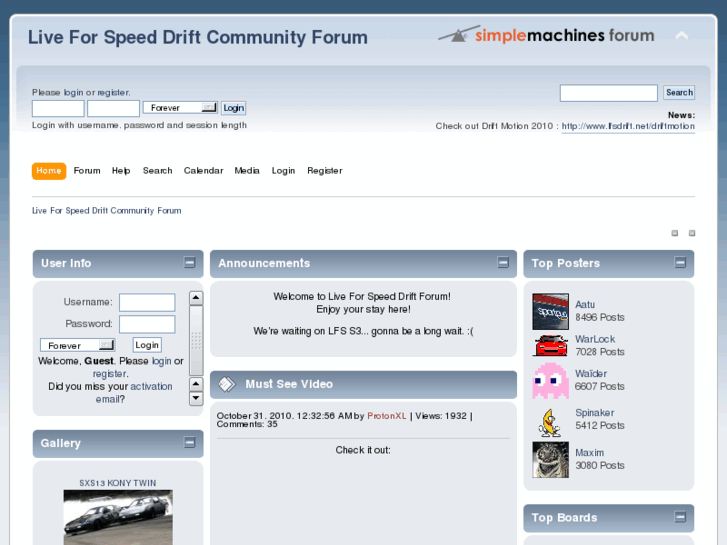Open the Forum menu item
Image resolution: width=727 pixels, height=545 pixels.
pos(87,171)
